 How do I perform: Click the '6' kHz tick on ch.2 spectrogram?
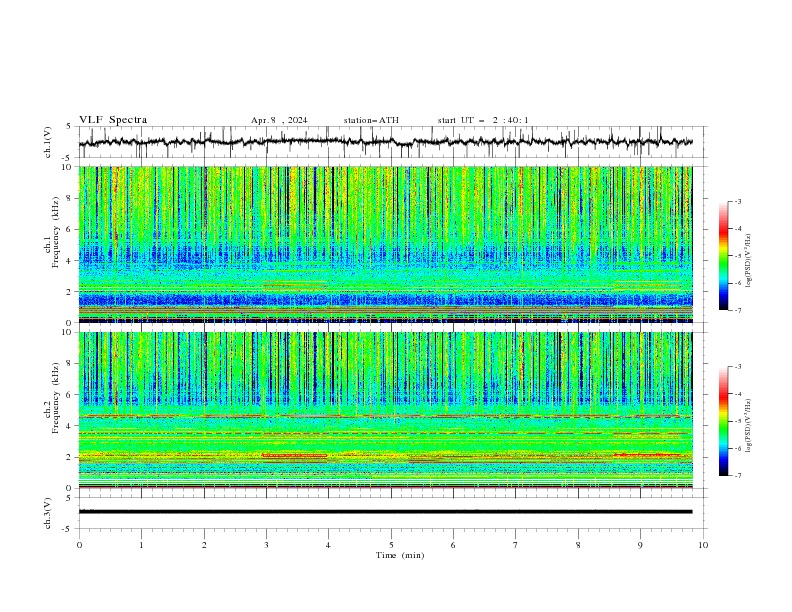[71, 395]
